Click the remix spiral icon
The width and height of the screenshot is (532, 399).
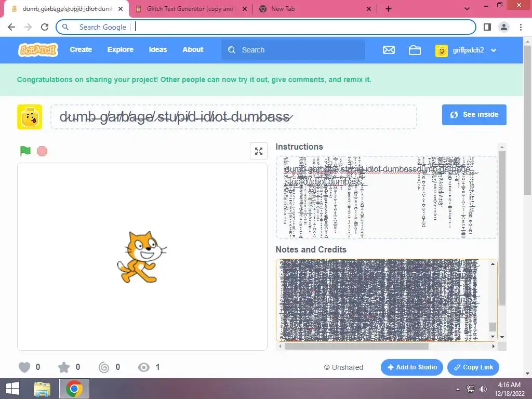[x=104, y=367]
